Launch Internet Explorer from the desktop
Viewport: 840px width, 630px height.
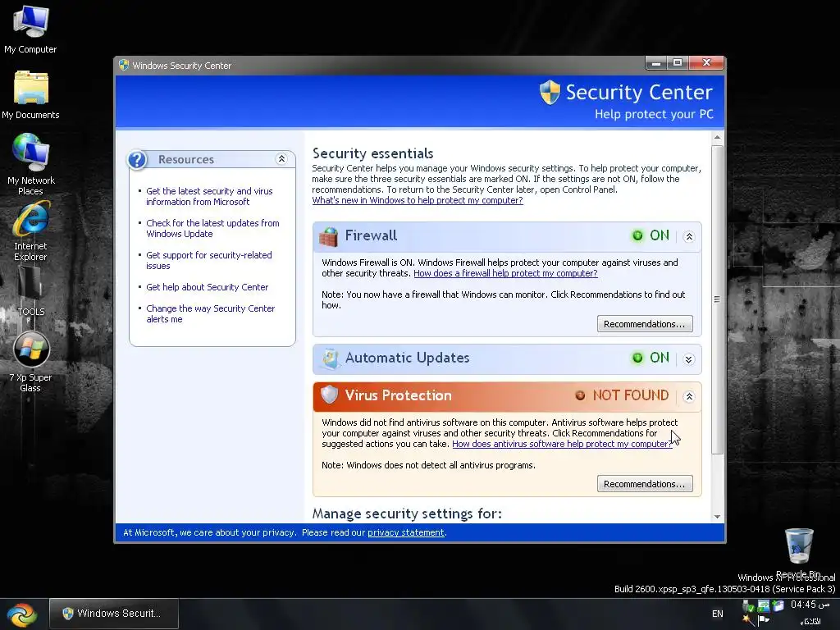pyautogui.click(x=30, y=231)
